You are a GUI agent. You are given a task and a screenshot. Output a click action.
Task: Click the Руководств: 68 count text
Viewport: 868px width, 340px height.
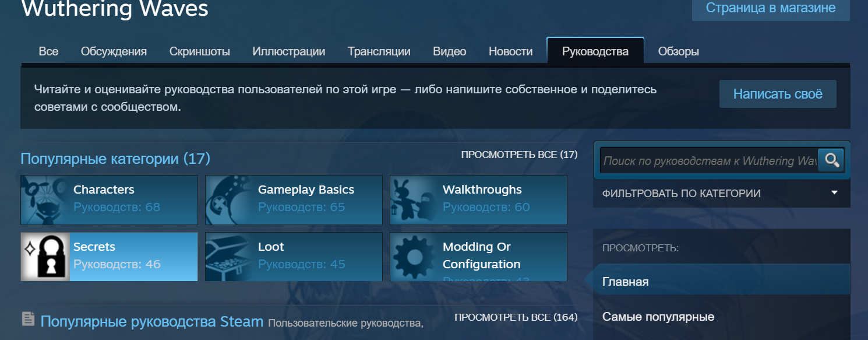117,207
